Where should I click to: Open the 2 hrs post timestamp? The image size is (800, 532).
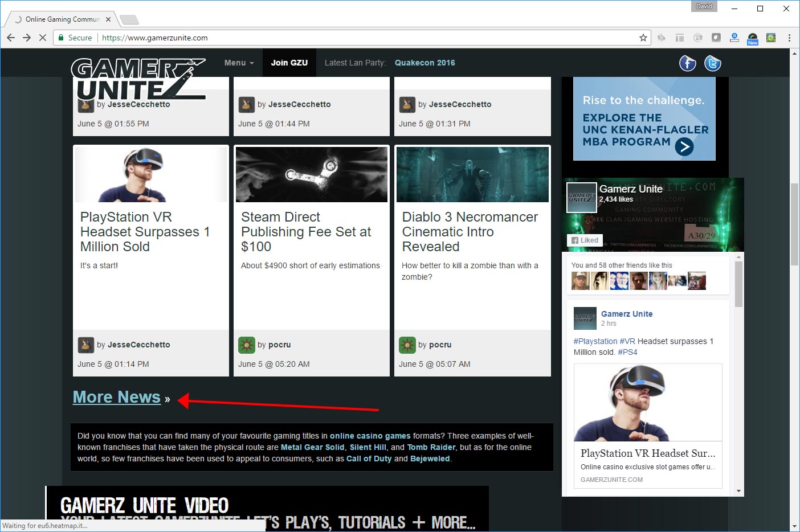pos(609,324)
